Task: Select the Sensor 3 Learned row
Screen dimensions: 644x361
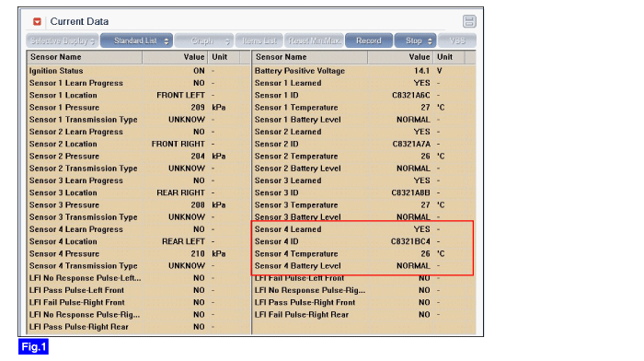Action: (x=364, y=180)
